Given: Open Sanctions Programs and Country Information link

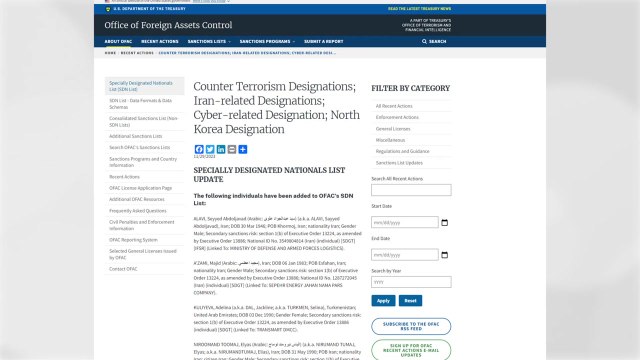Looking at the screenshot, I should [x=144, y=162].
